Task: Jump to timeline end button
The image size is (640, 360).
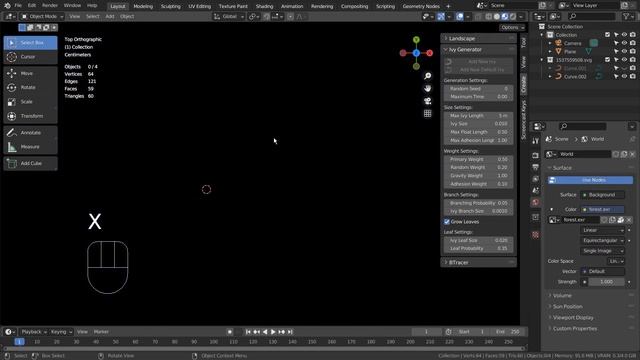Action: tap(290, 332)
